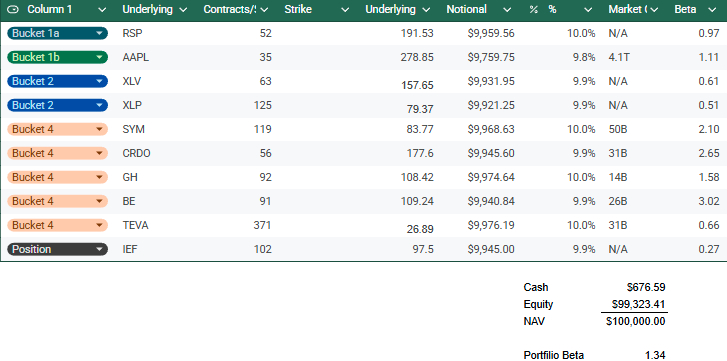The height and width of the screenshot is (361, 727).
Task: Click the contracts cell showing 125
Action: point(262,105)
